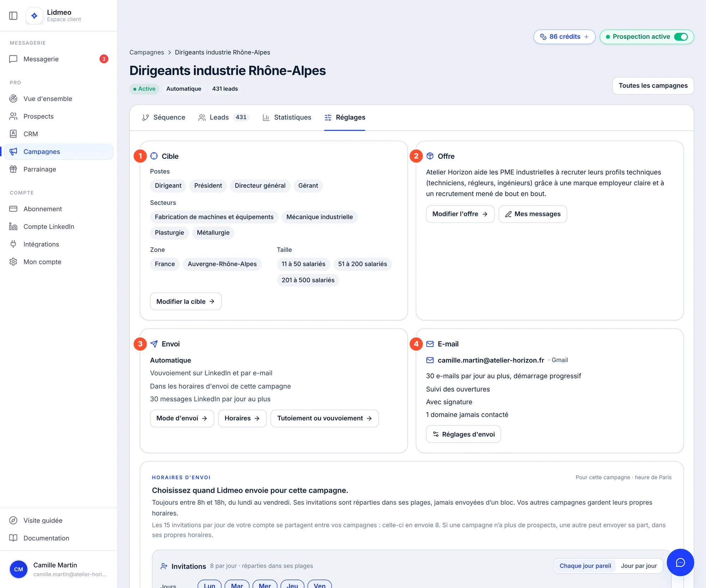
Task: Open Vue d'ensemble in the sidebar
Action: tap(59, 99)
